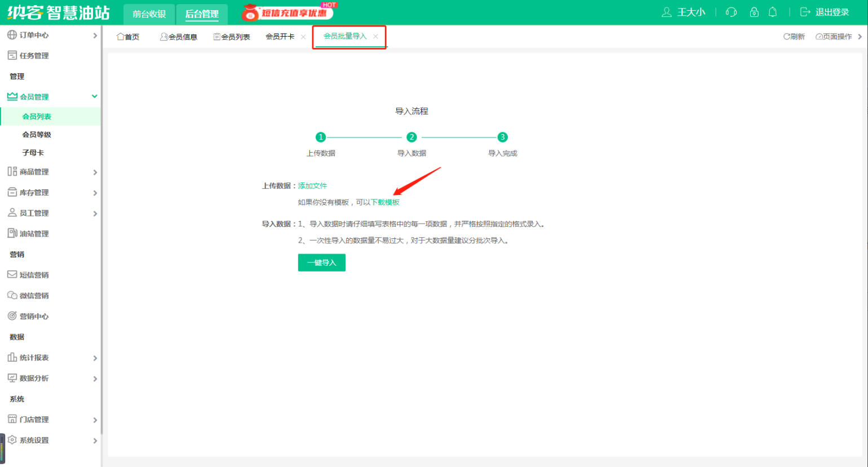Open 短信营销 from the sidebar
868x467 pixels.
coord(34,275)
